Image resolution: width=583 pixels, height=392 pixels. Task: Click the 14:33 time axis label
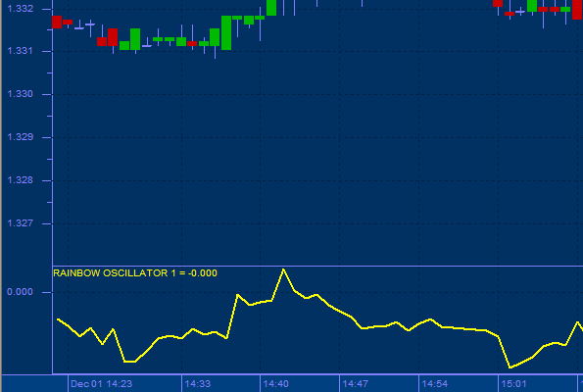pyautogui.click(x=198, y=384)
